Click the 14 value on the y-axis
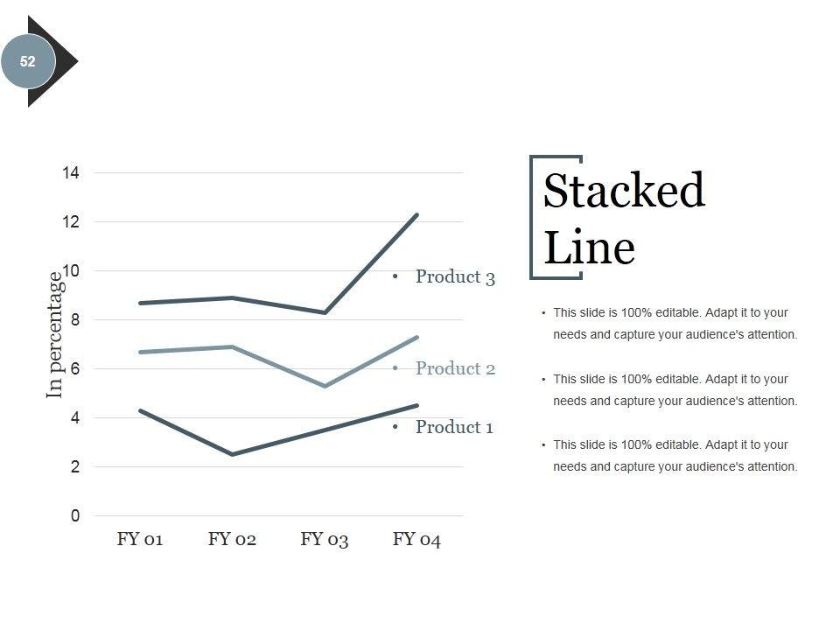Screen dimensions: 840x630 click(71, 173)
